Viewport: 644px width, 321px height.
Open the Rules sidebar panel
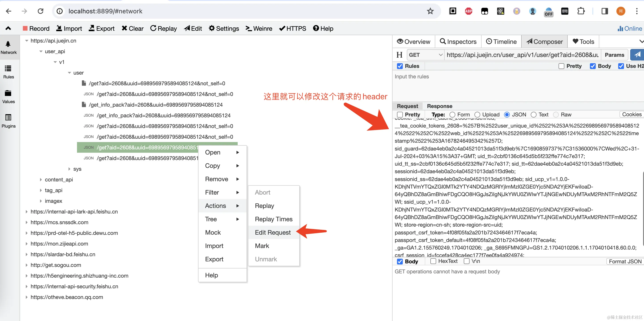click(8, 71)
